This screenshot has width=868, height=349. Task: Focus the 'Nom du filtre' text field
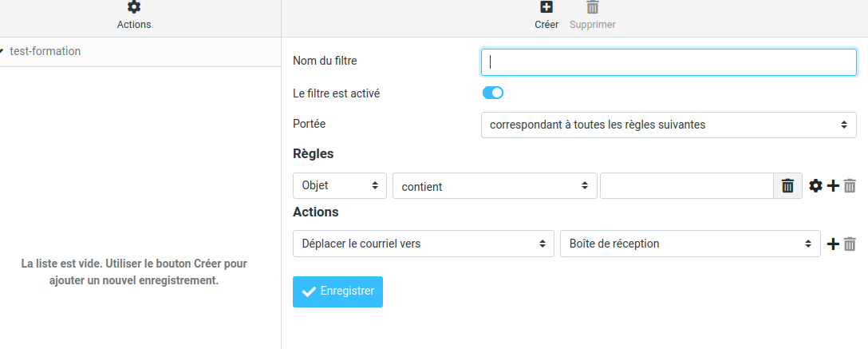click(669, 61)
